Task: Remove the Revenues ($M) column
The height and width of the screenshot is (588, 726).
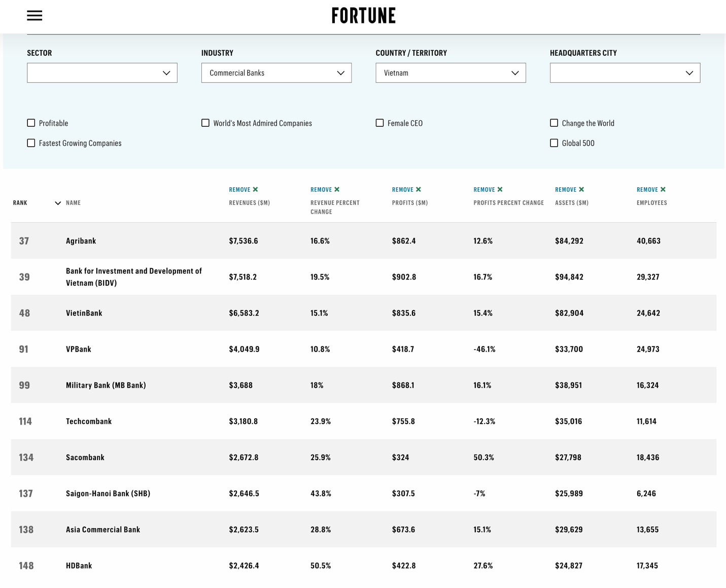Action: [244, 190]
